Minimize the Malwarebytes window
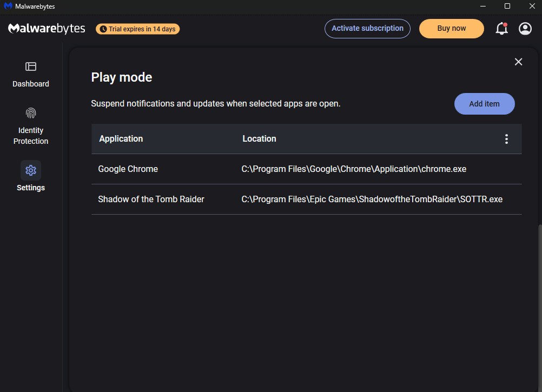Screen dimensions: 542x392 (x=483, y=6)
